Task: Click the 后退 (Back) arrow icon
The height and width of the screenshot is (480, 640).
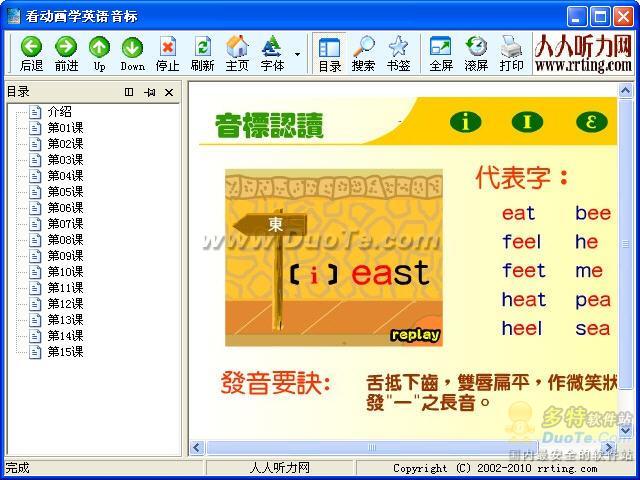Action: (x=31, y=47)
